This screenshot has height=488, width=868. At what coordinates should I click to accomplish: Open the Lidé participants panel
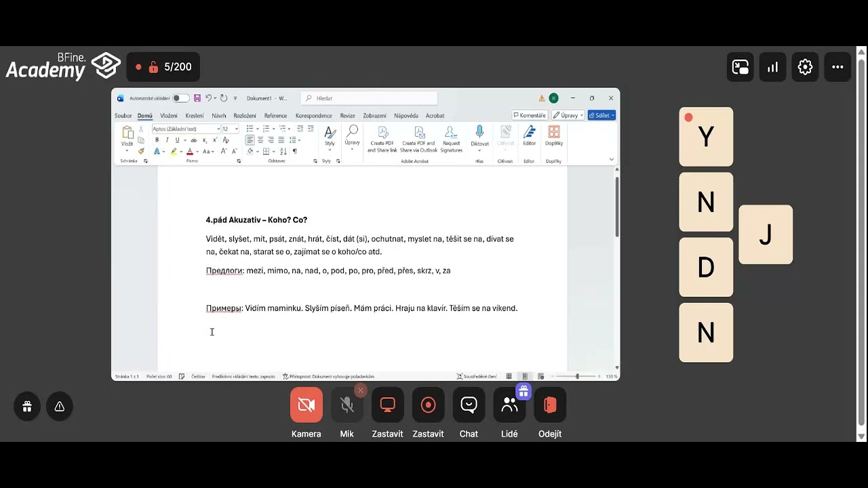510,405
